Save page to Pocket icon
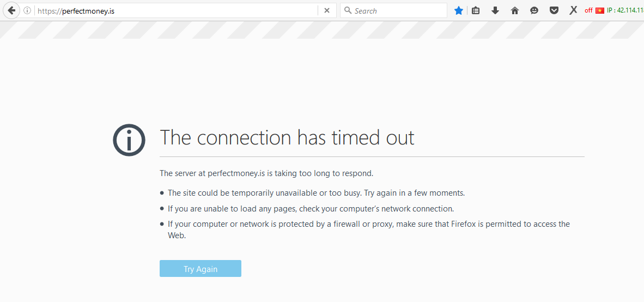The width and height of the screenshot is (644, 302). [554, 10]
